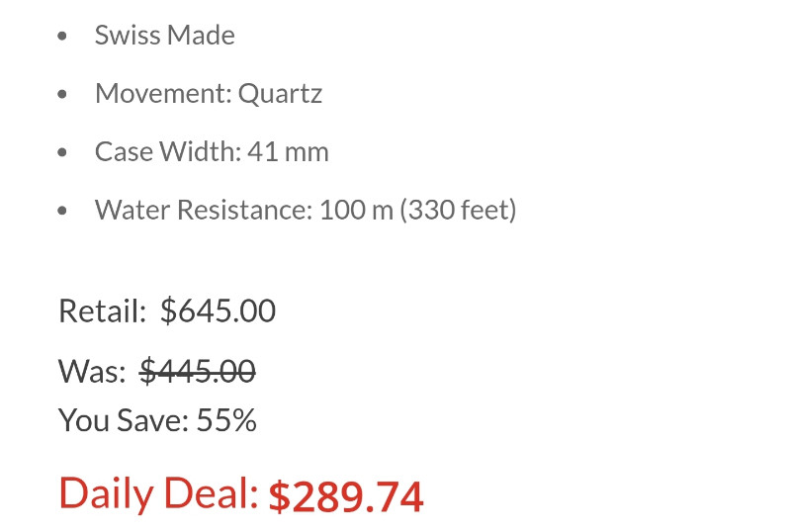Click the Water Resistance label

point(204,210)
